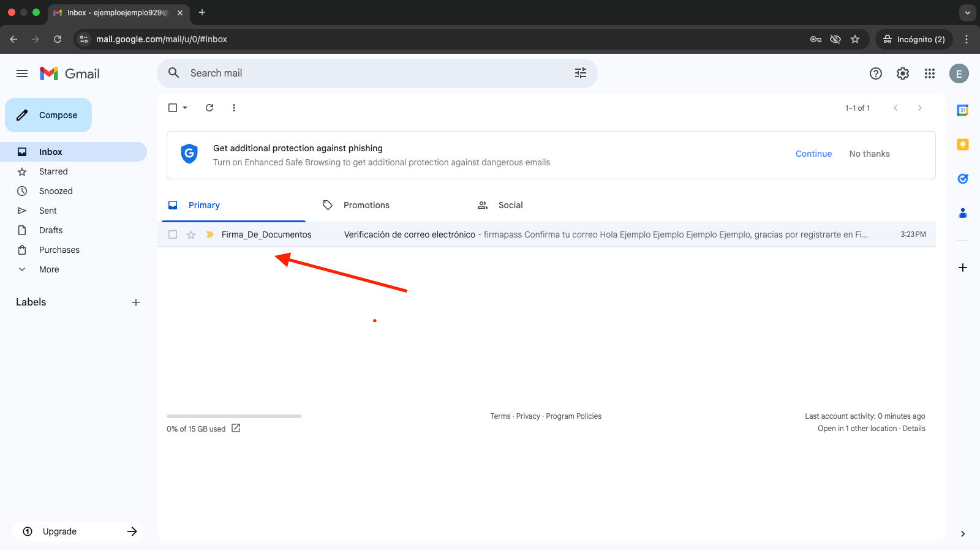The width and height of the screenshot is (980, 551).
Task: Open the Privacy link
Action: [528, 416]
